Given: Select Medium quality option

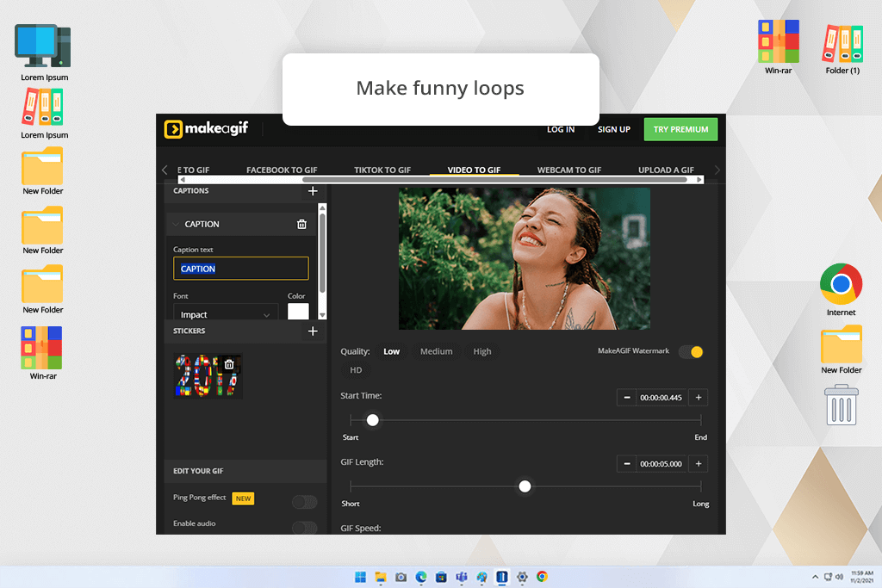Looking at the screenshot, I should pos(436,351).
